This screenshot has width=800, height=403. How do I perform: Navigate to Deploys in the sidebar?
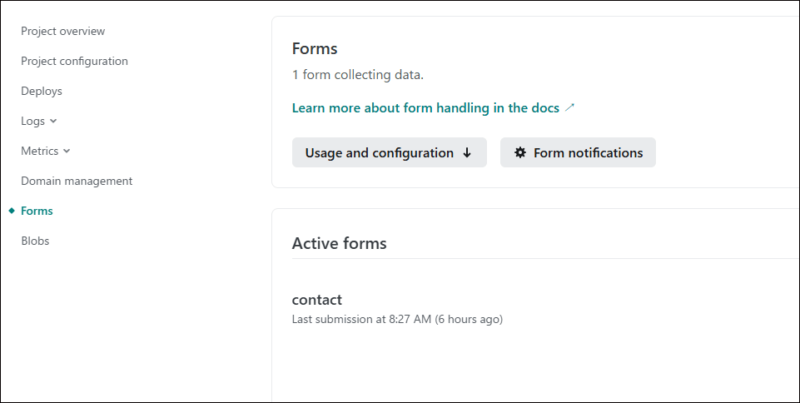click(41, 91)
